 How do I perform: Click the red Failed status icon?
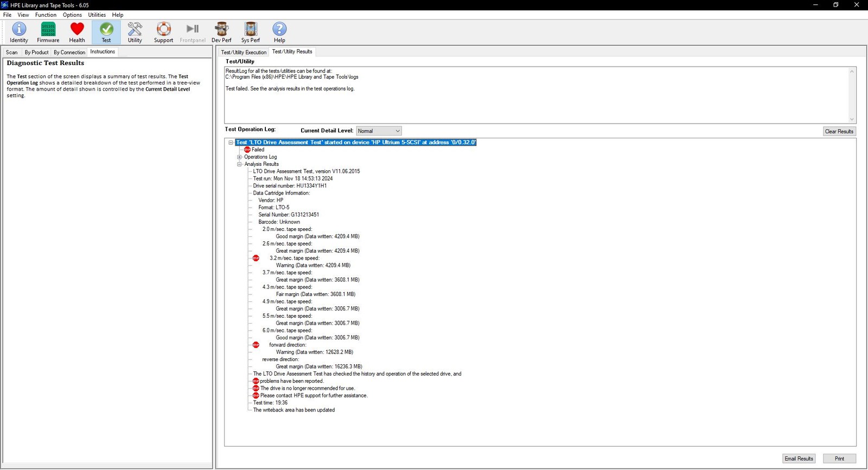[247, 150]
